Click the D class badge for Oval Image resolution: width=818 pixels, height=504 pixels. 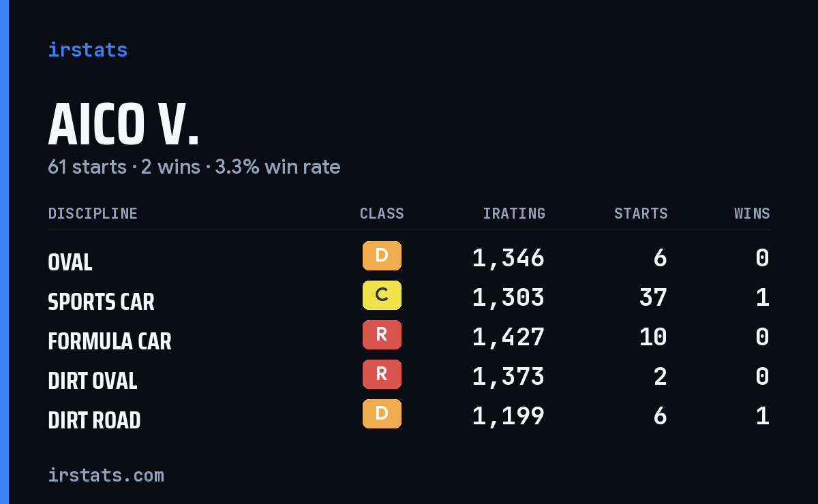[382, 256]
